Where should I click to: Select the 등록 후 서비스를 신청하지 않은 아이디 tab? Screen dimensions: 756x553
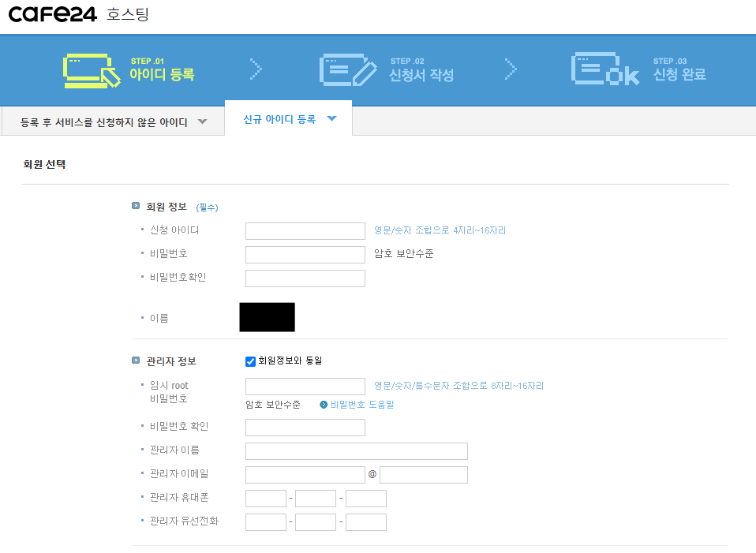point(103,121)
